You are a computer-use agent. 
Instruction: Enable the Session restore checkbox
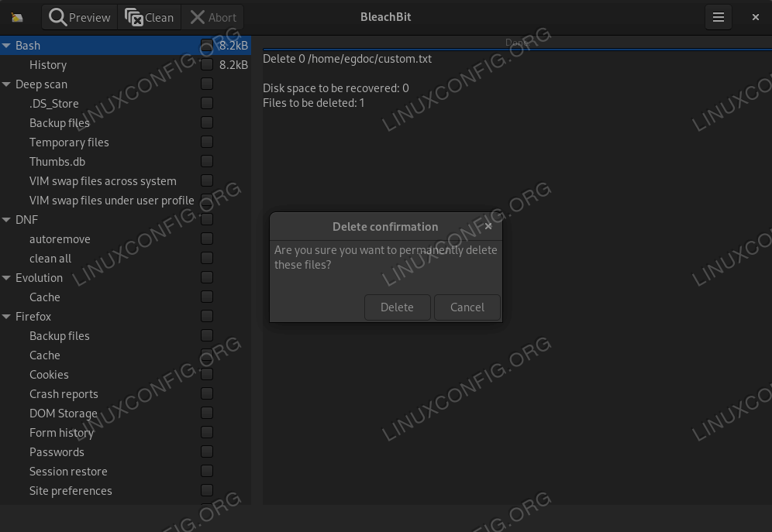tap(207, 471)
